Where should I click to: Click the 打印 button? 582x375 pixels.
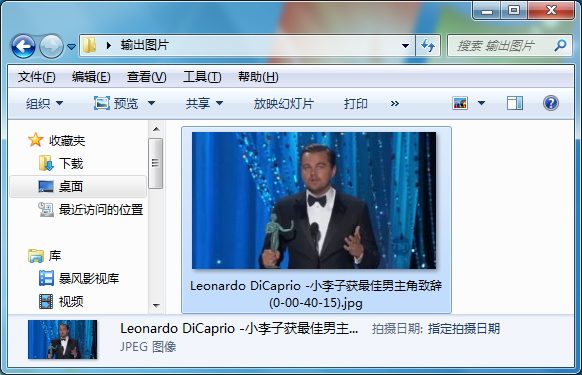tap(356, 103)
